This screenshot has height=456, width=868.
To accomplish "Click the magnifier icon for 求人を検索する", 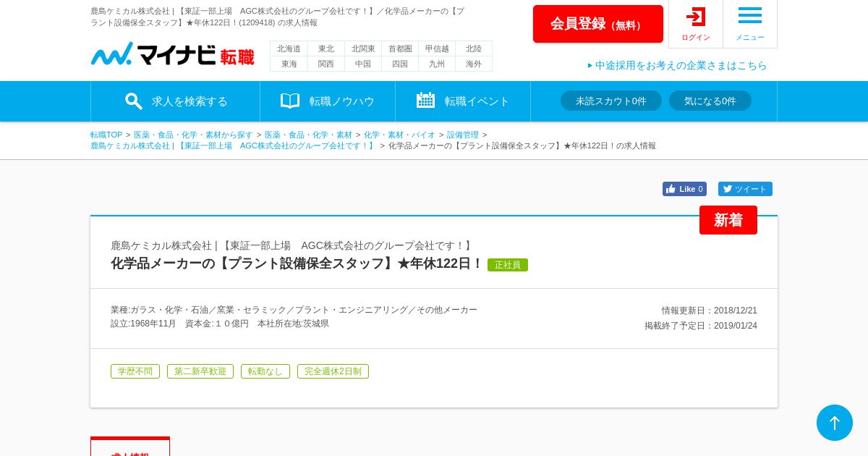I will (x=134, y=101).
